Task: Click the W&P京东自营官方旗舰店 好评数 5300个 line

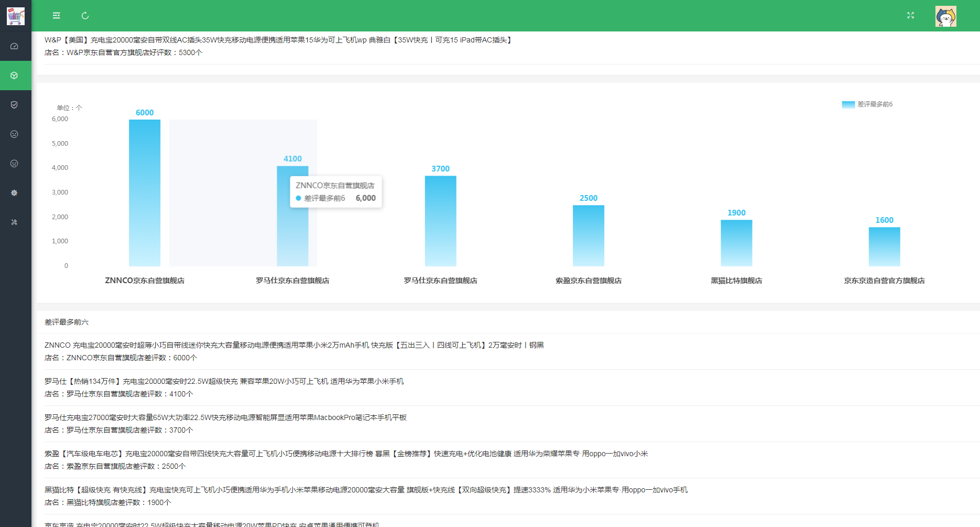Action: 123,52
